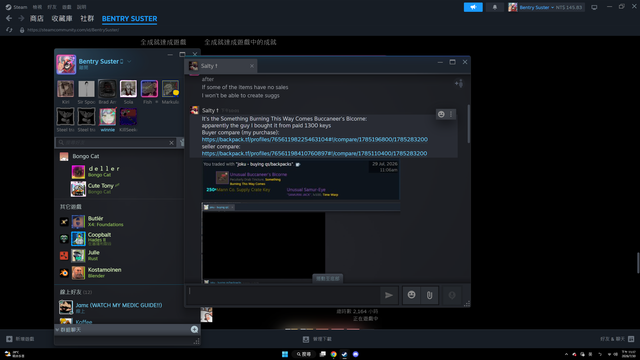The height and width of the screenshot is (360, 640).
Task: Close the Salty chat tab
Action: click(252, 66)
